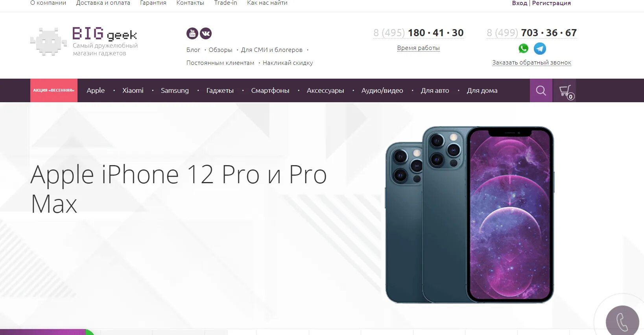
Task: Open the Apple menu category
Action: click(x=96, y=90)
